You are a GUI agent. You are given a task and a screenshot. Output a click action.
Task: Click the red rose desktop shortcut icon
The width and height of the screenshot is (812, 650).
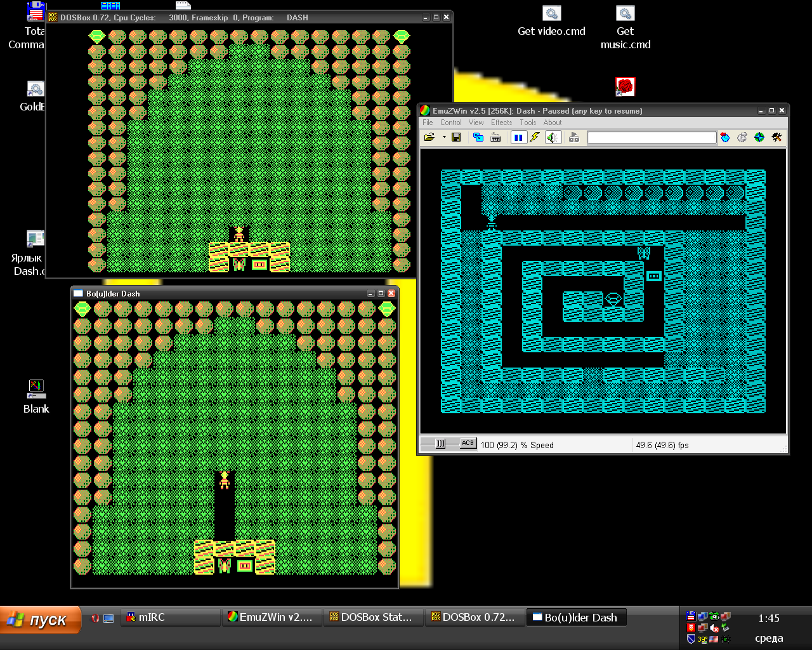tap(625, 86)
